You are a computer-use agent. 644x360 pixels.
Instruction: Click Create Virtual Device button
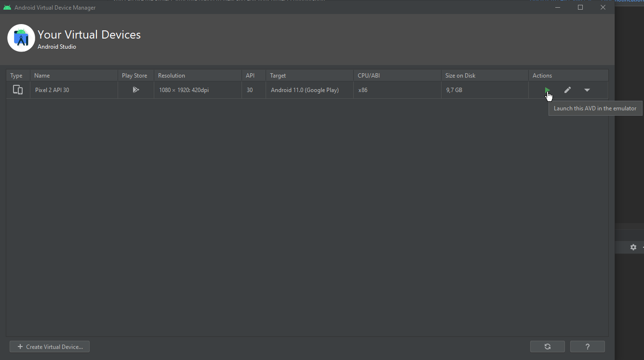point(50,347)
